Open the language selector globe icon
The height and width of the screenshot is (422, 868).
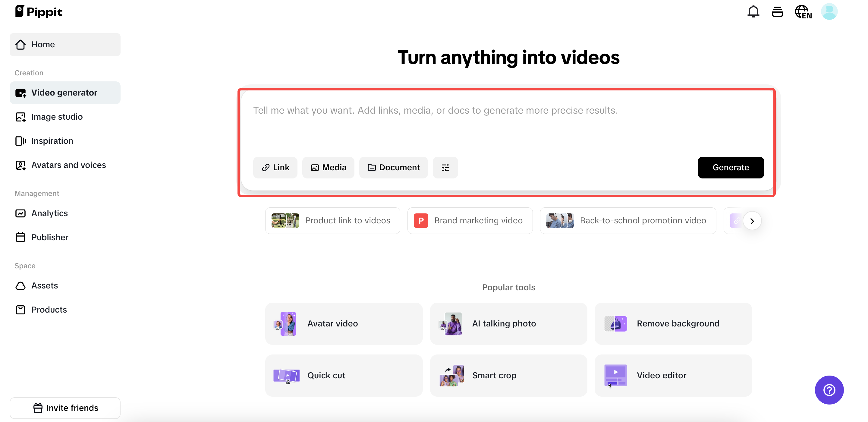803,11
